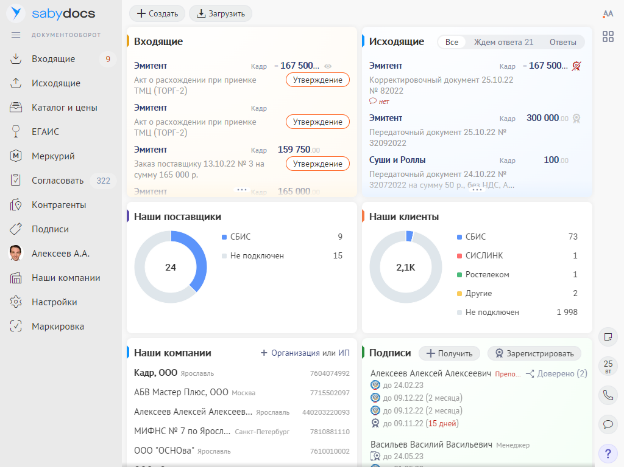Click the Ростелеком green legend swatch

tap(459, 275)
